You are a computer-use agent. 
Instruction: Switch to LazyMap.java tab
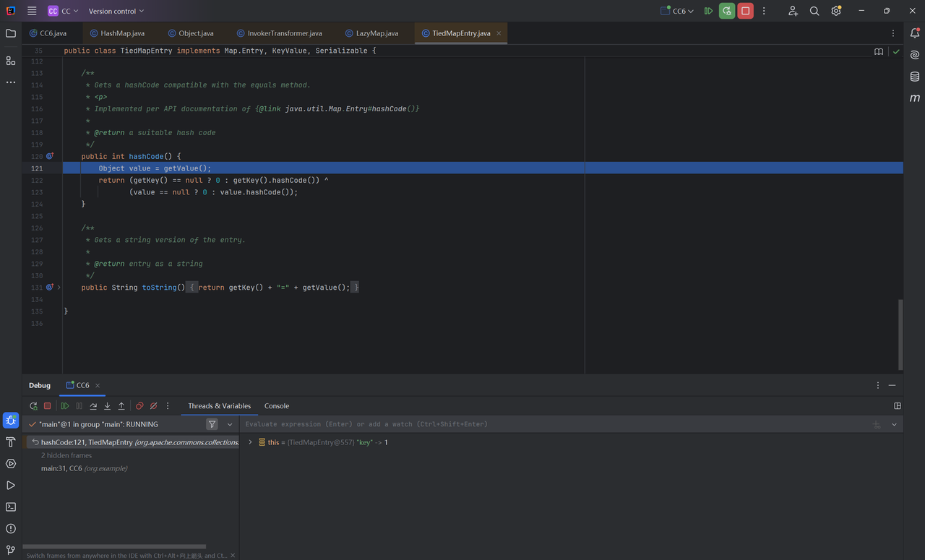372,33
